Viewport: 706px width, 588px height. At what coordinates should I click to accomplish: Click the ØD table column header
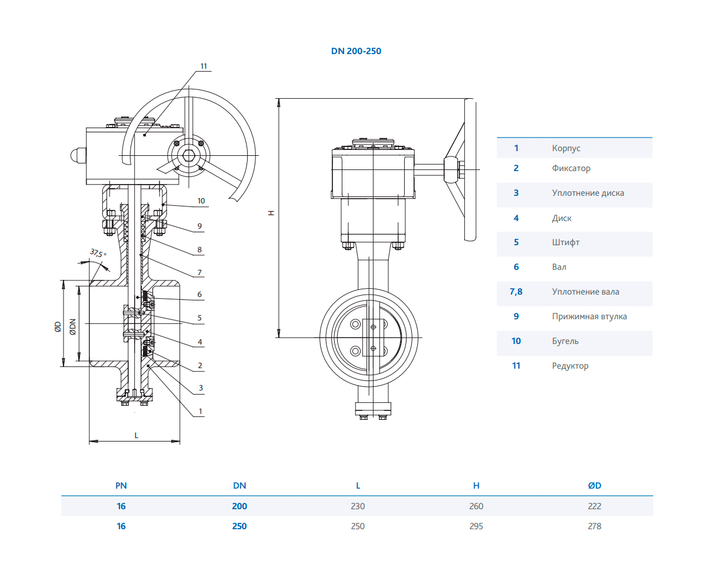tap(594, 486)
